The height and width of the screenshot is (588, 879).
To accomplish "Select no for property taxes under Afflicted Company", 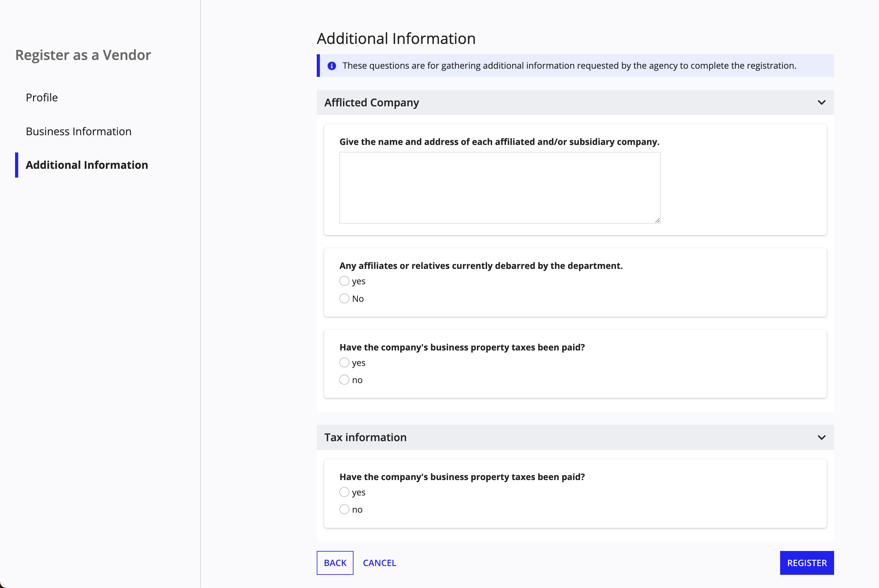I will click(x=344, y=379).
